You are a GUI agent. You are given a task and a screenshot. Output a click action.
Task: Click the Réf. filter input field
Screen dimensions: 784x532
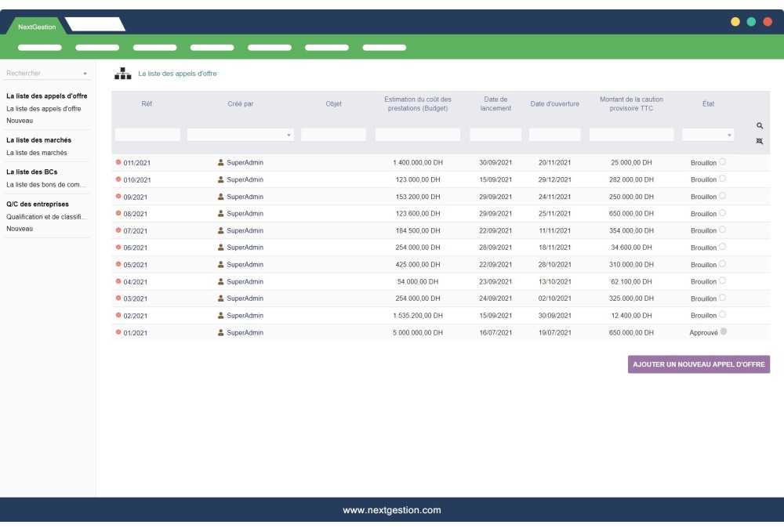point(147,135)
